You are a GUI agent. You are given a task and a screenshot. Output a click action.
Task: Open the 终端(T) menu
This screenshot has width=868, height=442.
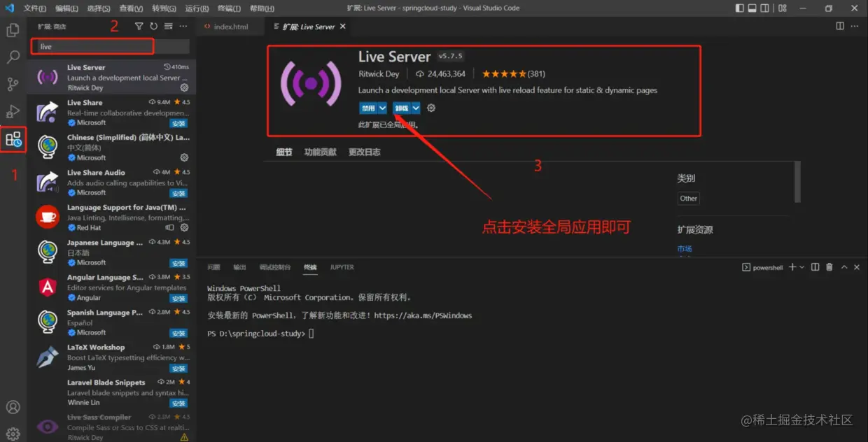tap(229, 8)
